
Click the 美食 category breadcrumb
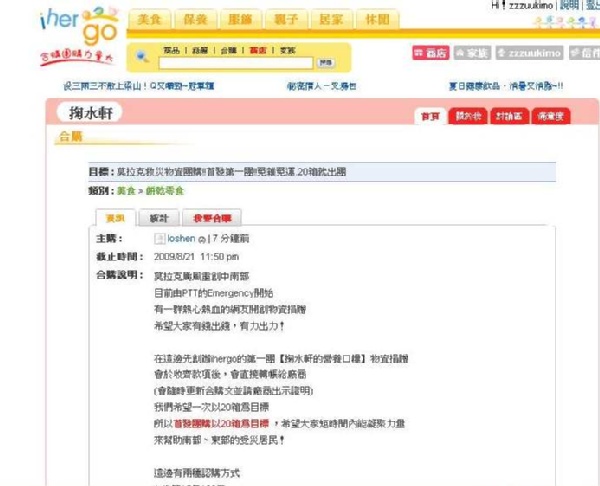point(126,191)
